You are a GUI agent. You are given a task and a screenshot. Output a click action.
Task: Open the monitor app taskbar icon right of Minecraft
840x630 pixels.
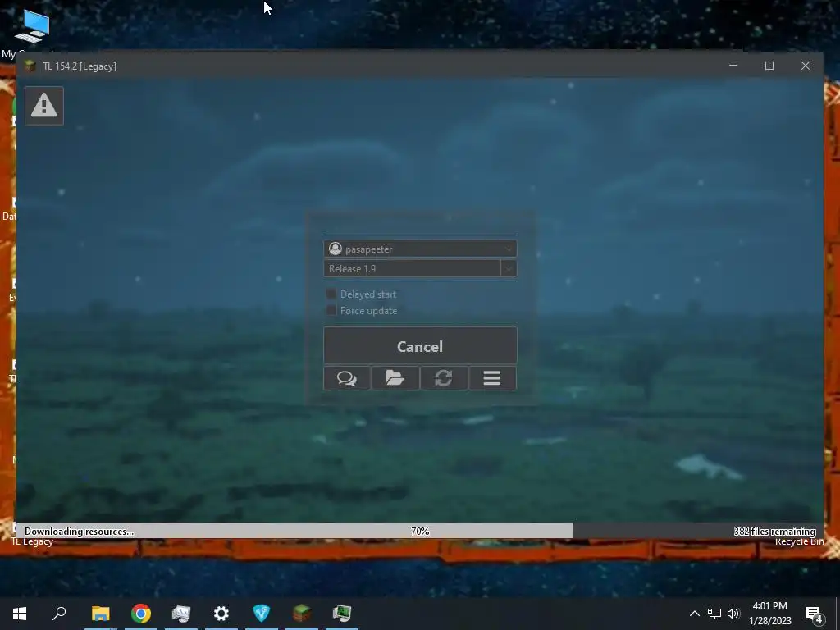click(x=342, y=614)
